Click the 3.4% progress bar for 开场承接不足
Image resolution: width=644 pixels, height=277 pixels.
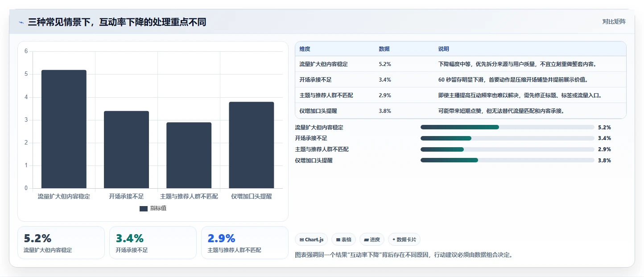click(507, 138)
